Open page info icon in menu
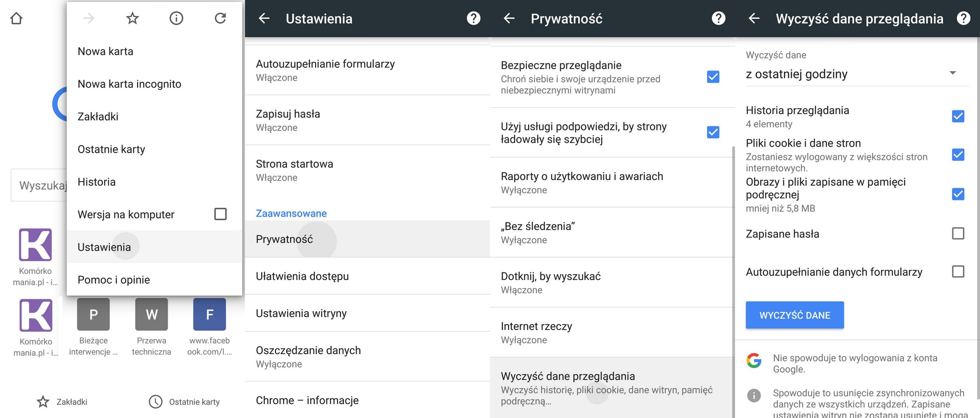980x418 pixels. click(176, 18)
